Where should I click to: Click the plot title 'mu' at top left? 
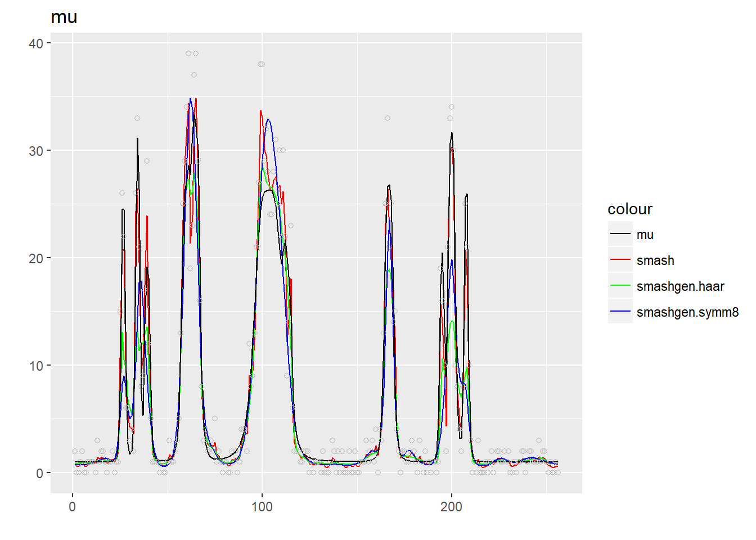point(64,17)
